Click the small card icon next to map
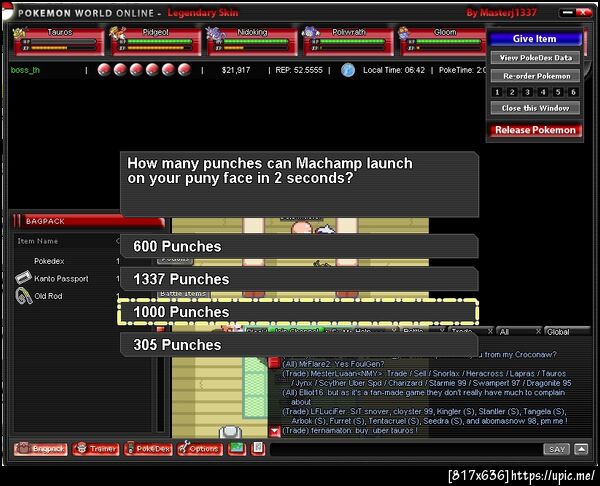 coord(258,448)
